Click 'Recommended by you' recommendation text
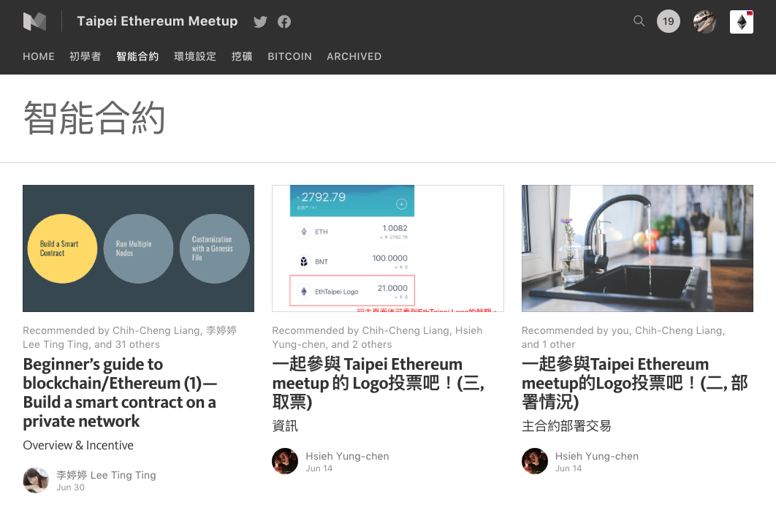 click(x=575, y=330)
